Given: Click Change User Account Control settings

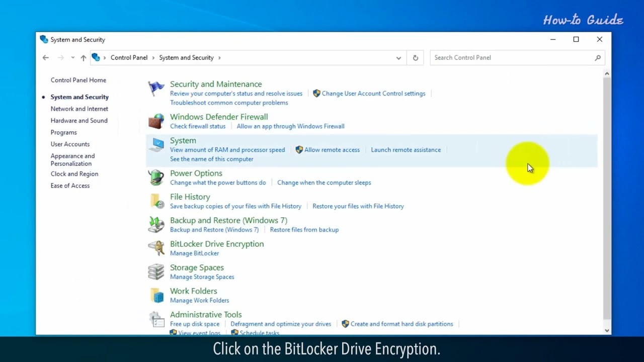Looking at the screenshot, I should (373, 94).
